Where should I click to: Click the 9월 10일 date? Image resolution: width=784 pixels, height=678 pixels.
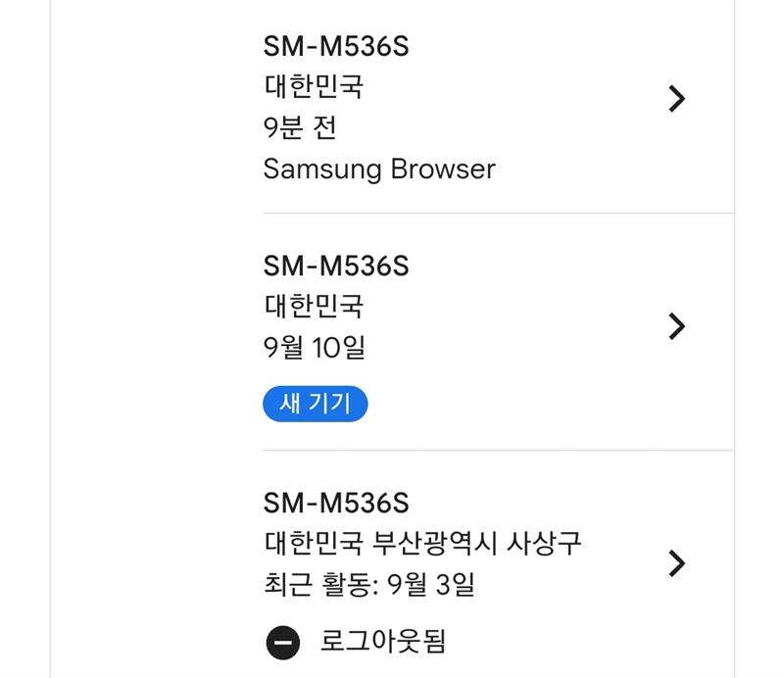click(314, 348)
